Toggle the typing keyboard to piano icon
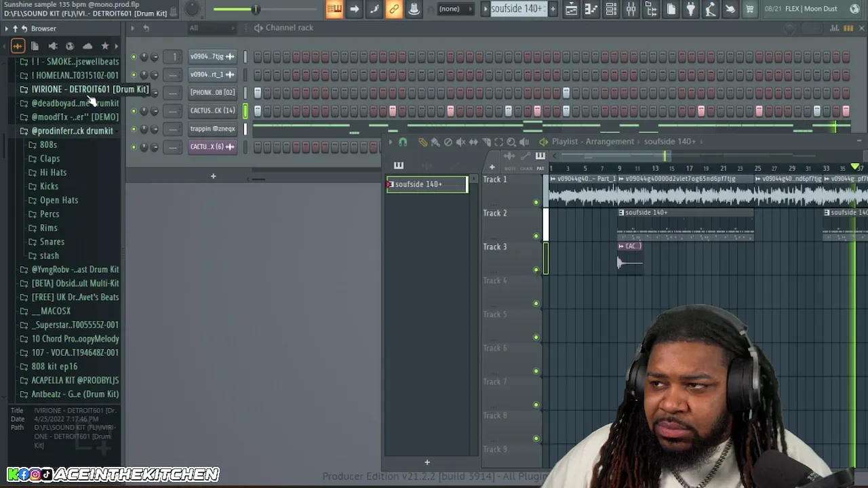868x488 pixels. click(x=334, y=9)
